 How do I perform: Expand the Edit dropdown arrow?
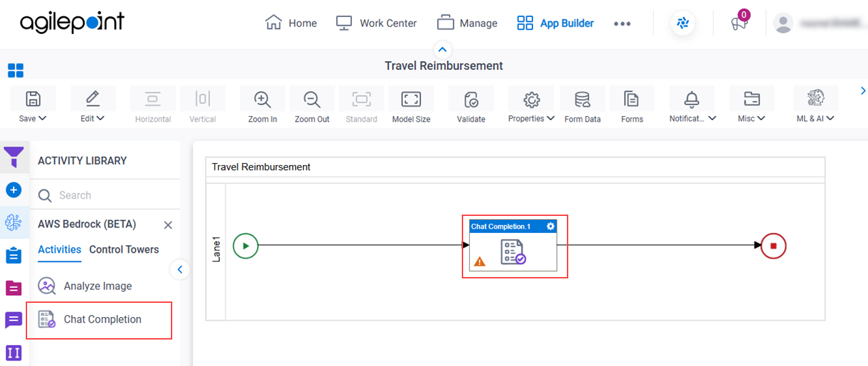101,118
